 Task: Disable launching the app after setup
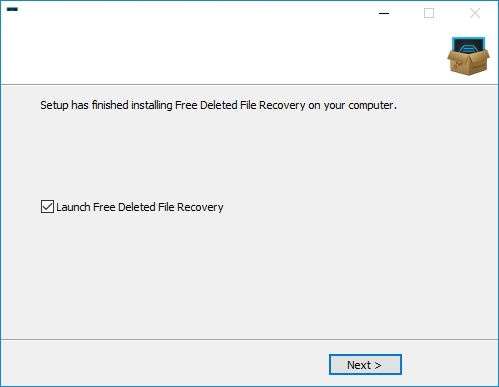[47, 207]
